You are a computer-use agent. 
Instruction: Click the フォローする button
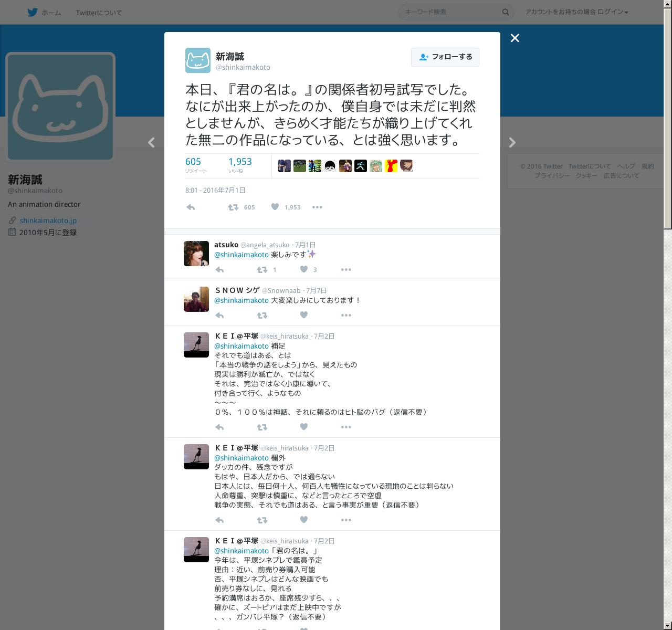[x=445, y=57]
